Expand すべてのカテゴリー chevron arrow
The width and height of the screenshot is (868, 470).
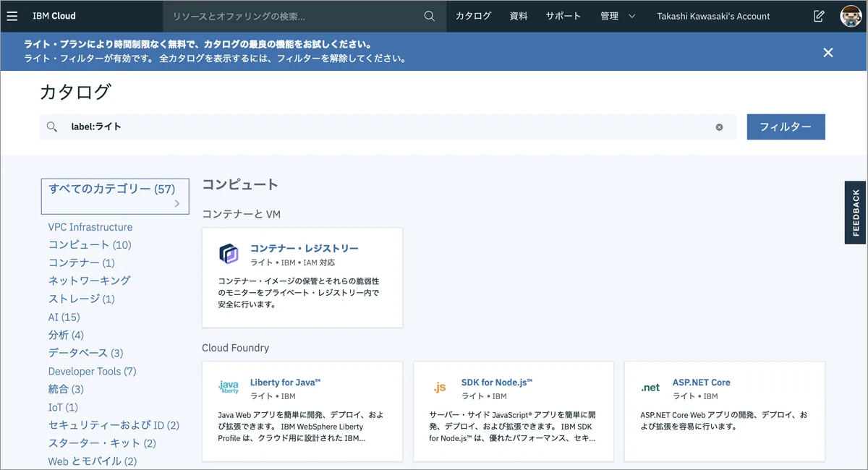click(177, 205)
